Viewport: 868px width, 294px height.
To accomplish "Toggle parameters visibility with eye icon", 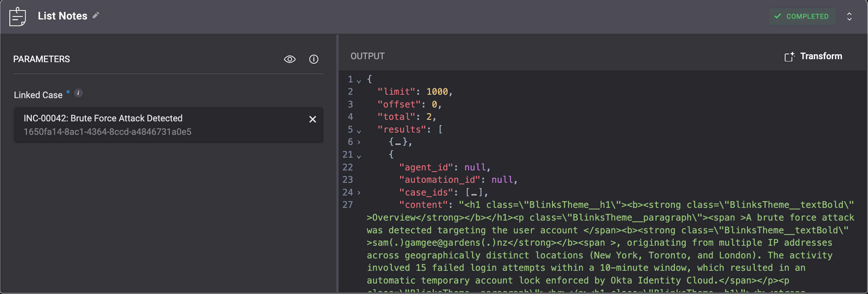I will [x=290, y=59].
